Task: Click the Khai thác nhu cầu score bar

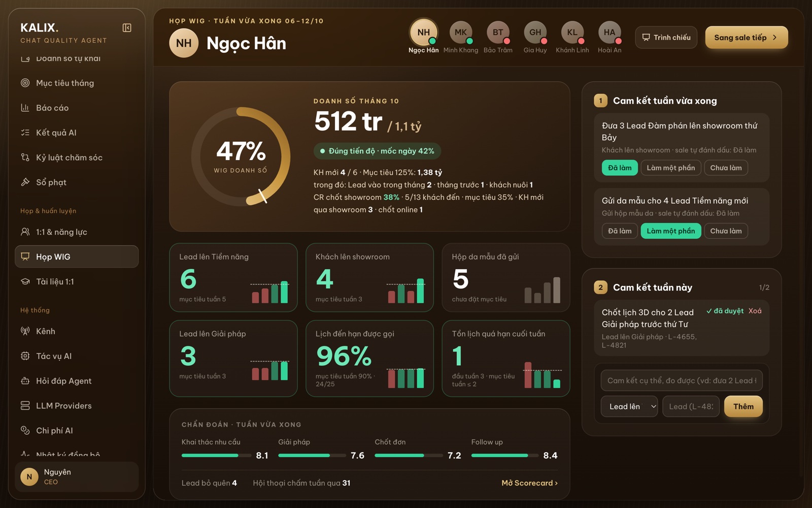Action: 217,456
